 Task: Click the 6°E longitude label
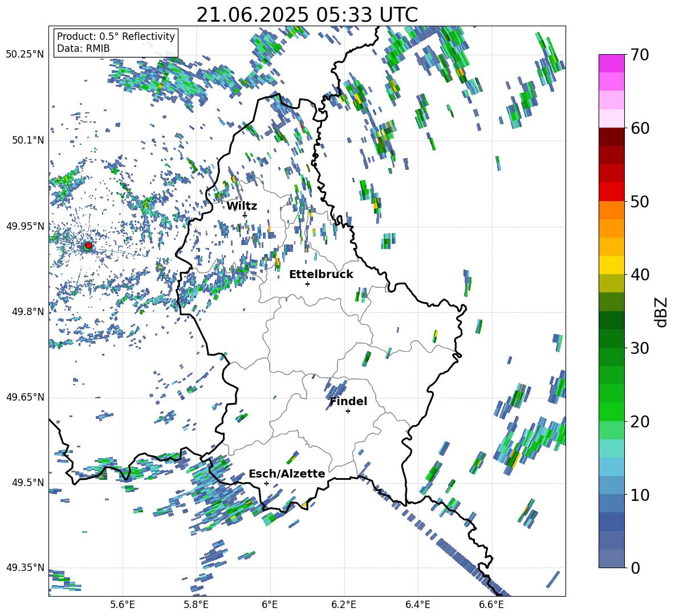pos(270,605)
